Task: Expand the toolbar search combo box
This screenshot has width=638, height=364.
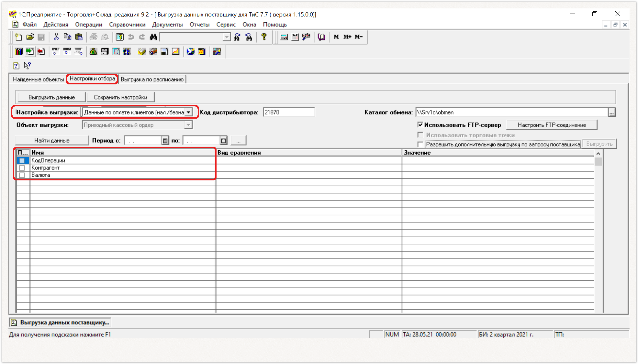Action: click(x=227, y=37)
